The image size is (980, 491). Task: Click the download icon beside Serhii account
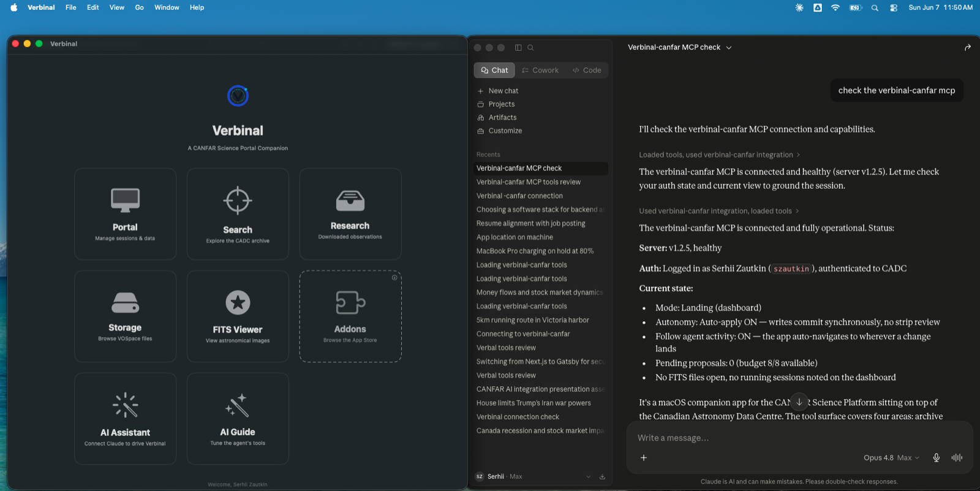click(x=602, y=477)
